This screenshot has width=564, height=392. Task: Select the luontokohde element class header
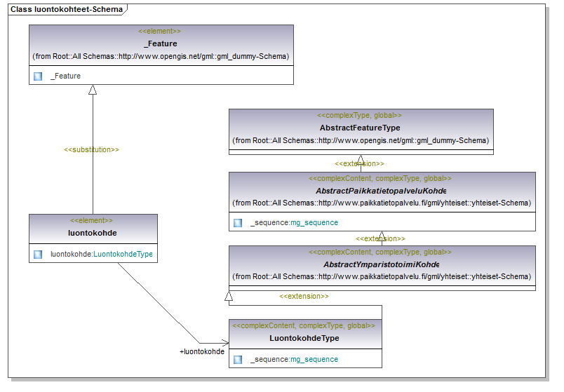point(93,229)
